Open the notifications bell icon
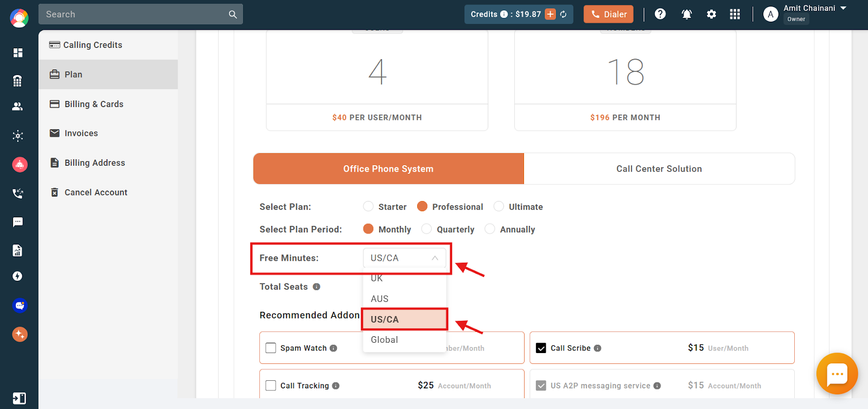This screenshot has width=868, height=409. point(687,14)
